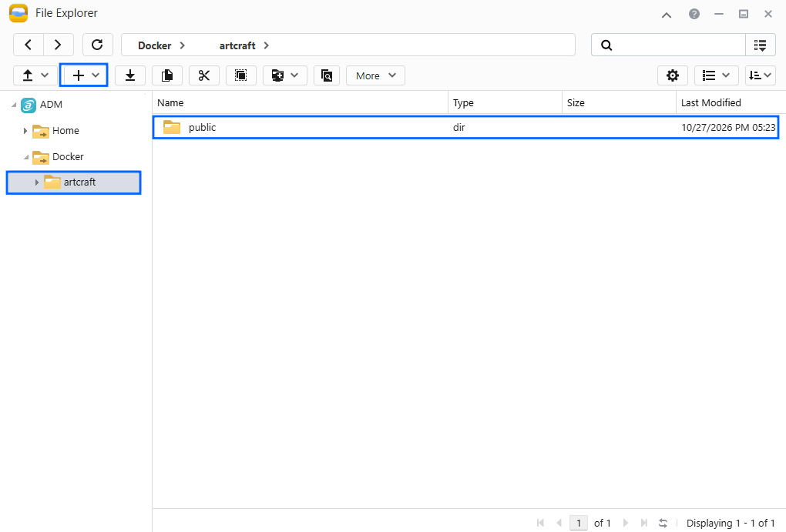Go to the last page
786x532 pixels.
[644, 523]
